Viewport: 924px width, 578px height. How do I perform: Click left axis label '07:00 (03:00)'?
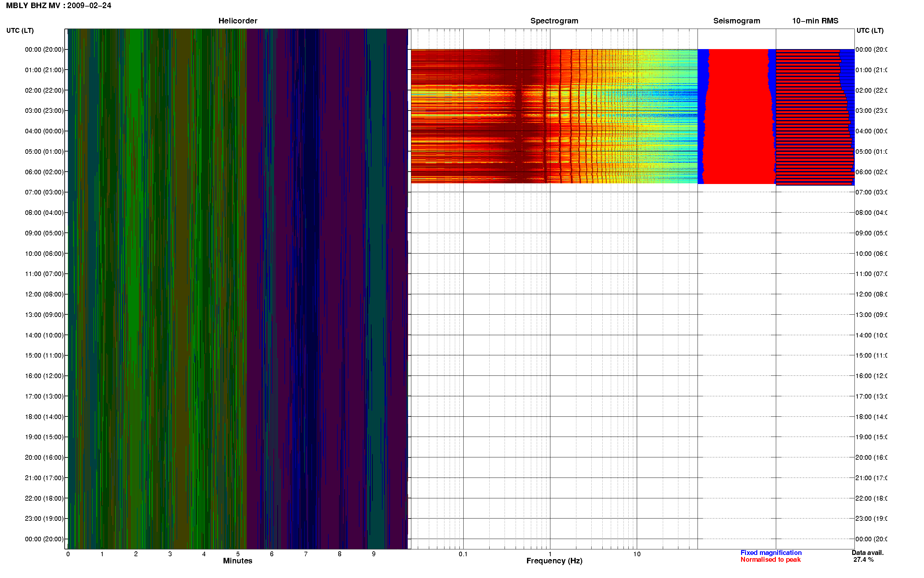pos(44,192)
